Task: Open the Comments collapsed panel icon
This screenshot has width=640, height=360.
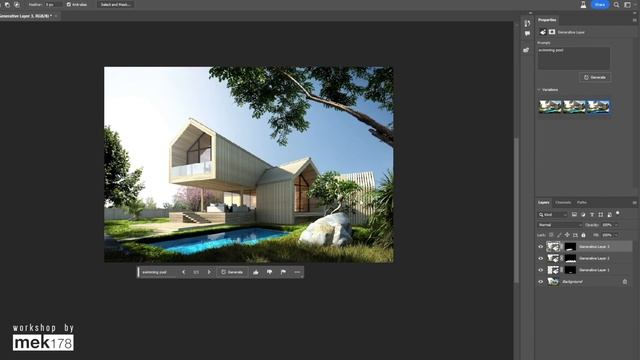Action: [x=527, y=33]
